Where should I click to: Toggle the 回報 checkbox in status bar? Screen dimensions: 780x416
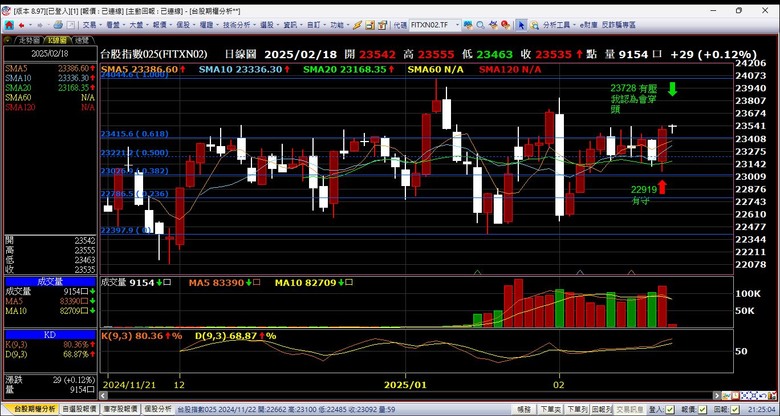click(735, 409)
